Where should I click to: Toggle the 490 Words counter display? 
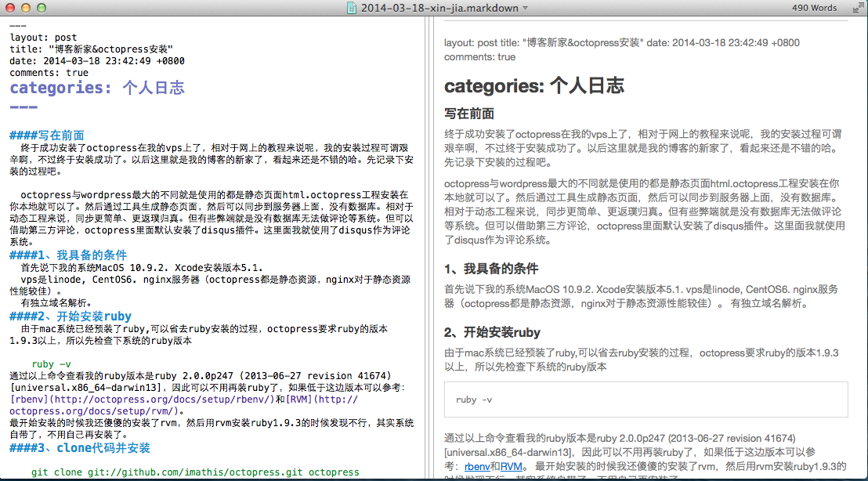click(814, 8)
